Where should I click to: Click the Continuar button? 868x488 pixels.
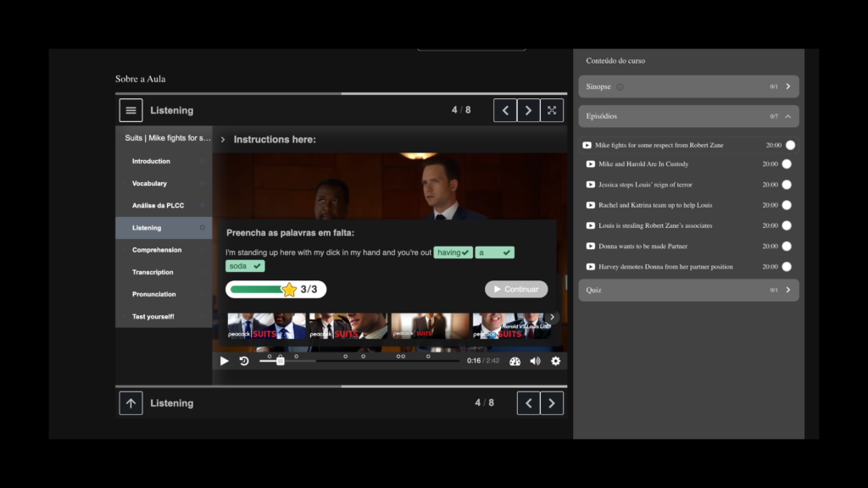pyautogui.click(x=515, y=289)
